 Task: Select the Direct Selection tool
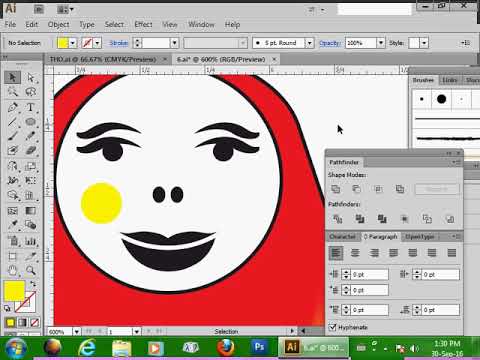(x=31, y=77)
